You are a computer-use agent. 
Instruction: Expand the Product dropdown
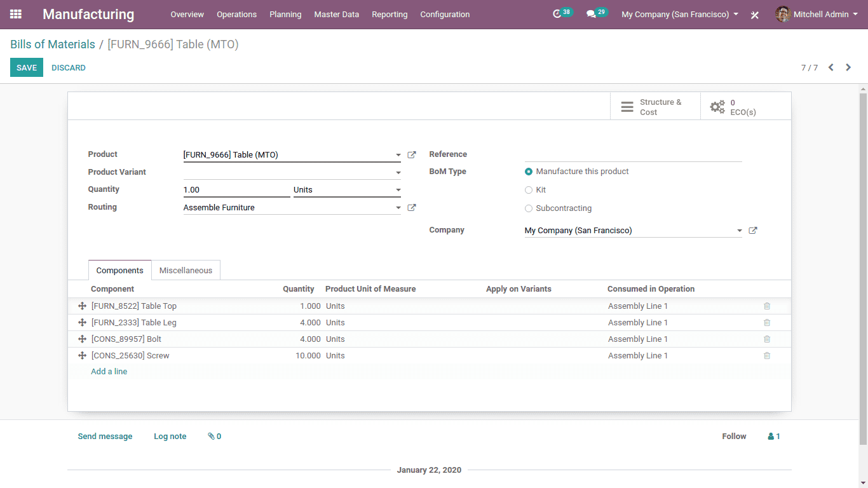point(398,155)
